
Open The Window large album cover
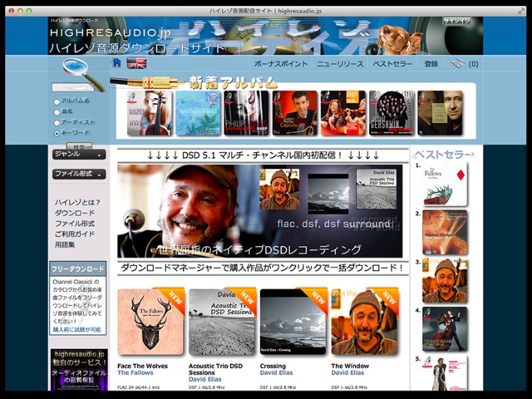(x=364, y=322)
